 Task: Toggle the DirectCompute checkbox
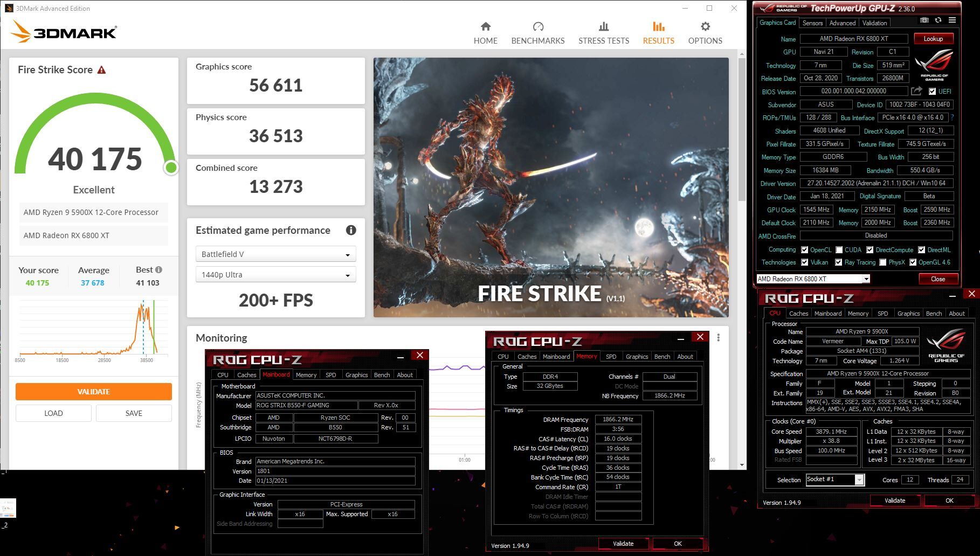pos(869,250)
